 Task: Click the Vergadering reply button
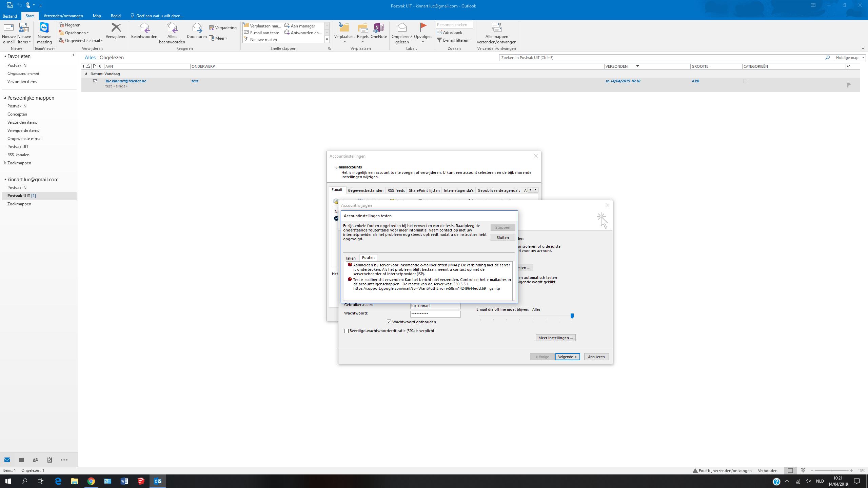click(223, 28)
